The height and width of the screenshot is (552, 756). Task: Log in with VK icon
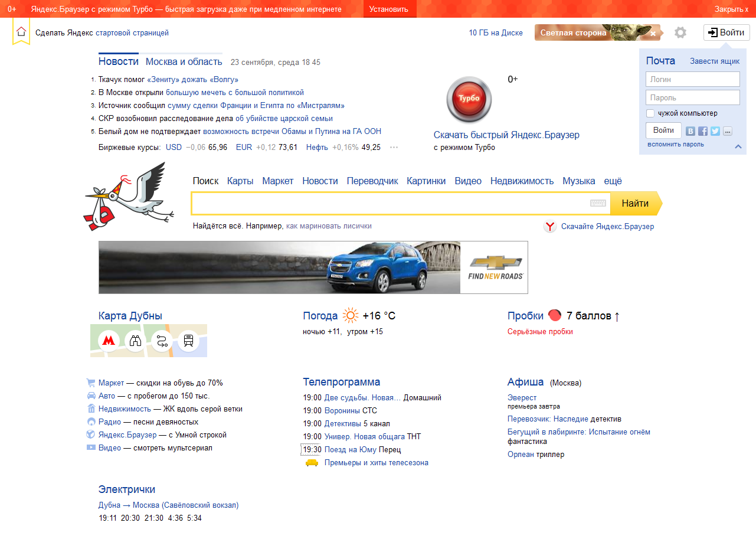pyautogui.click(x=690, y=131)
